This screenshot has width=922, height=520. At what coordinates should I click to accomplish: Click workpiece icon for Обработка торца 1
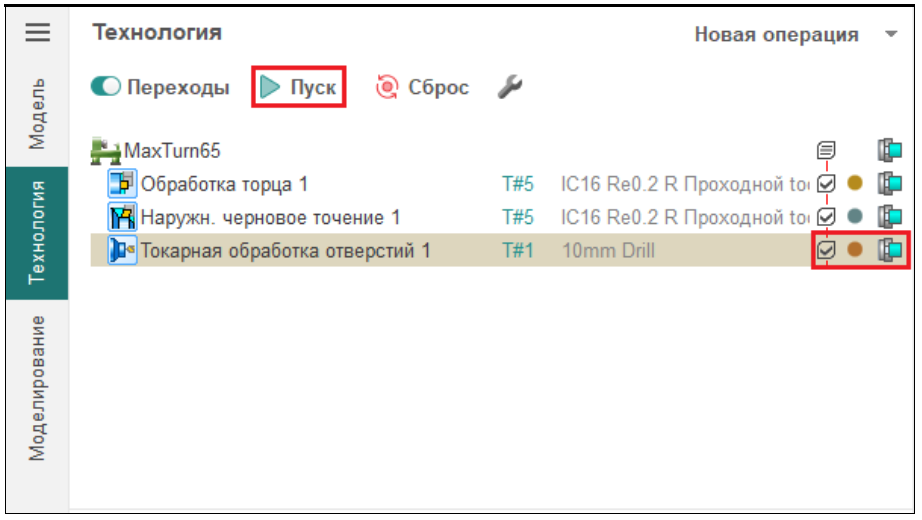[889, 184]
